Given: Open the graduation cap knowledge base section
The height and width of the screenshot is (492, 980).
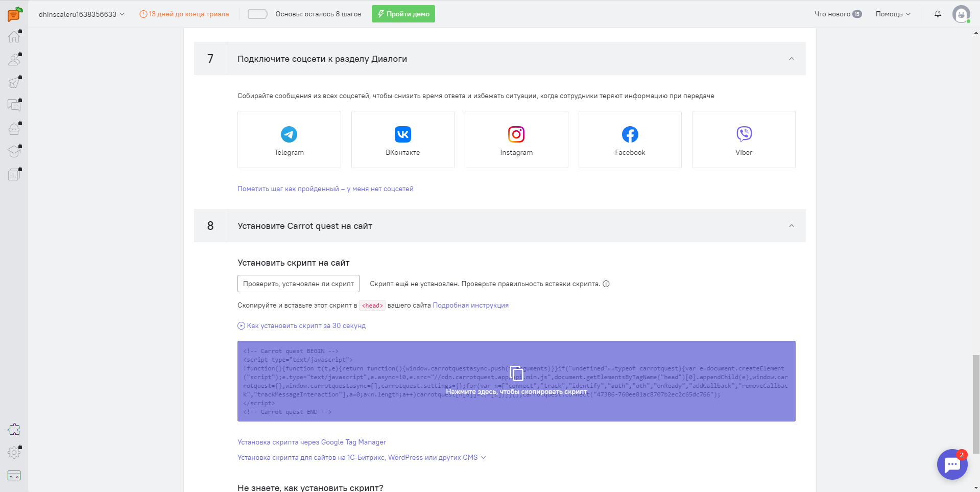Looking at the screenshot, I should (14, 151).
